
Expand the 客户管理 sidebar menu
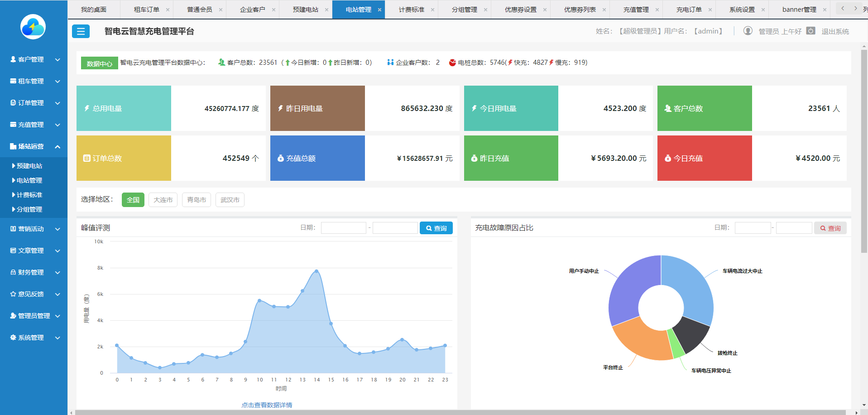point(34,59)
